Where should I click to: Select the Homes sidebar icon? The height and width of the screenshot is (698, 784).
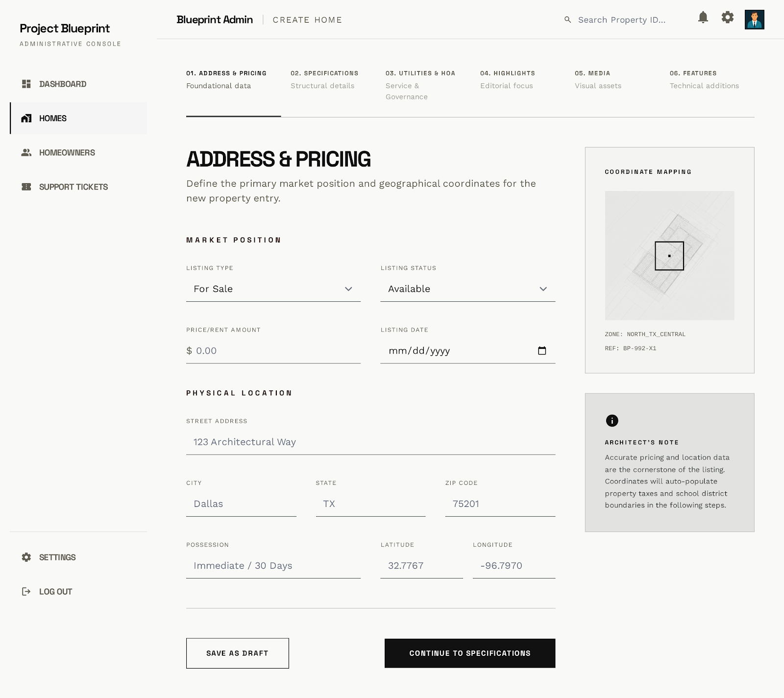(27, 118)
